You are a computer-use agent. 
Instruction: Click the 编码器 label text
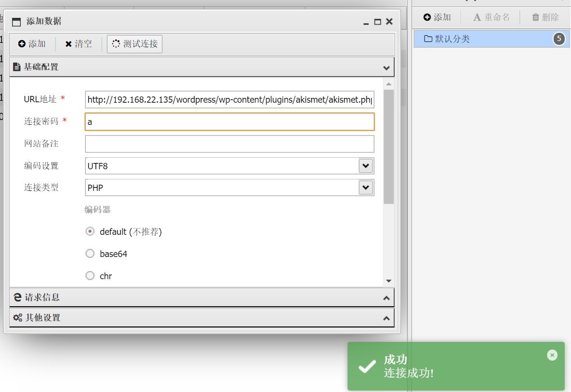97,209
